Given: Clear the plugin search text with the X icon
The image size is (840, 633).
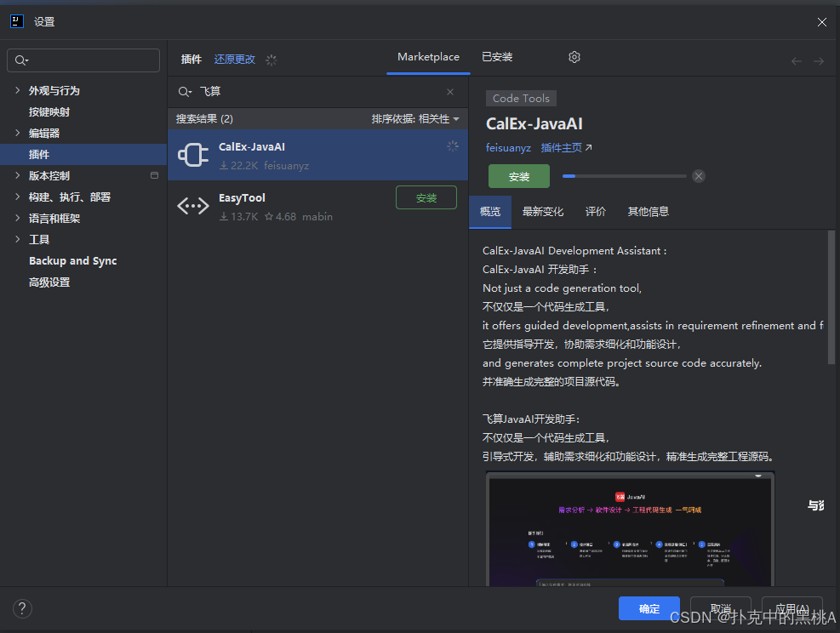Looking at the screenshot, I should 450,92.
